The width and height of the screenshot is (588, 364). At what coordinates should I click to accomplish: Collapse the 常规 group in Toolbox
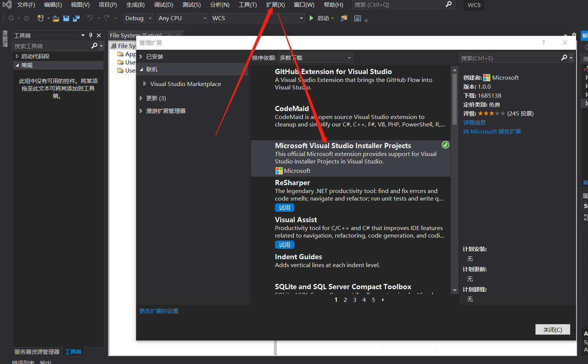coord(17,65)
